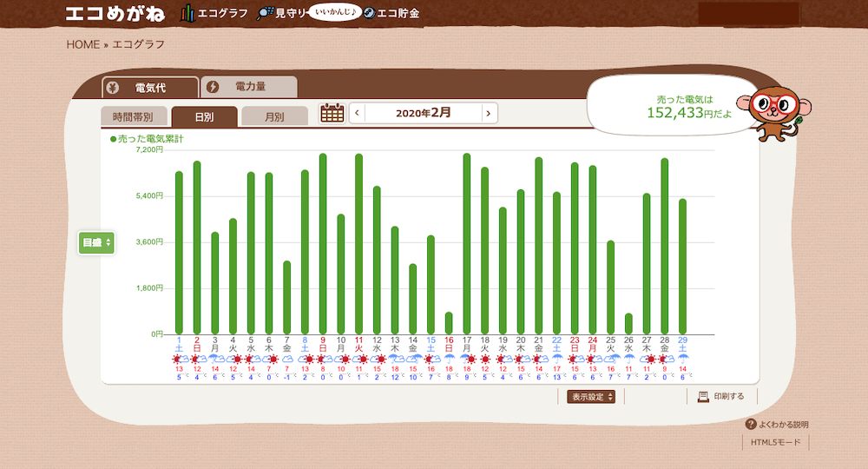
Task: Click the HTML5モード button
Action: click(x=777, y=442)
